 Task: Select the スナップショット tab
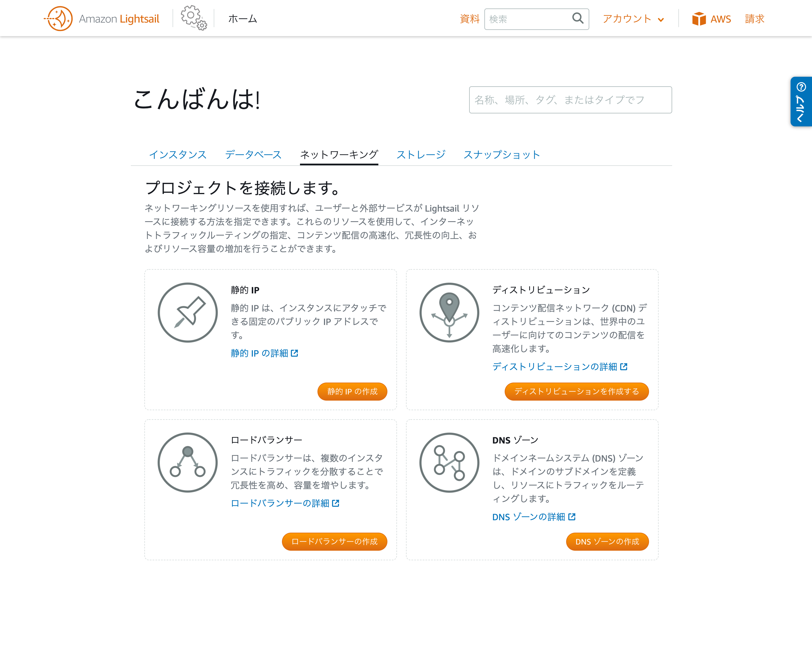click(502, 155)
